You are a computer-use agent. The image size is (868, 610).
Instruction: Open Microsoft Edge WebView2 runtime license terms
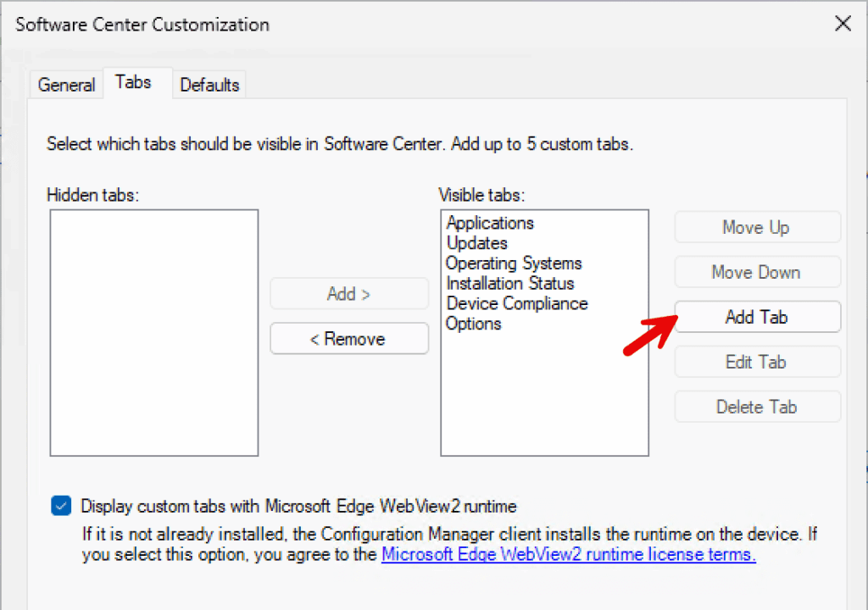(568, 556)
